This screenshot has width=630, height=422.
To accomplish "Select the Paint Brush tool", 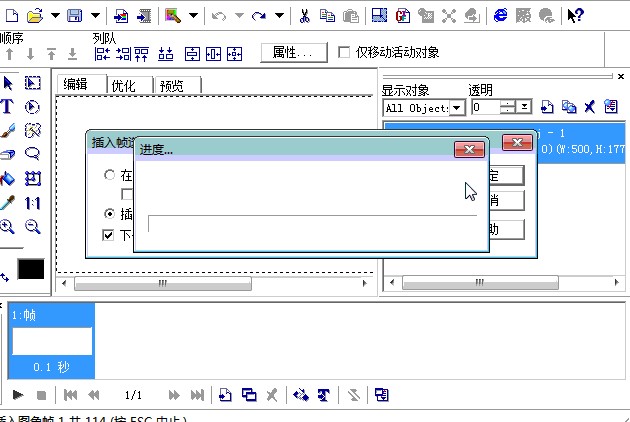I will (x=8, y=130).
